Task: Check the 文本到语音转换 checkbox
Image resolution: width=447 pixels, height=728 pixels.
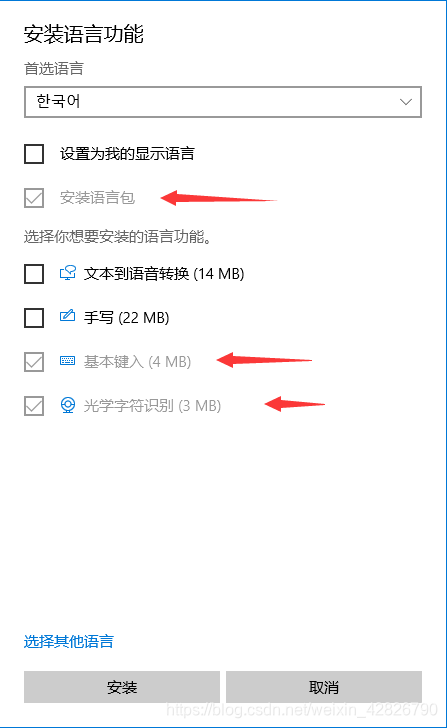Action: tap(34, 273)
